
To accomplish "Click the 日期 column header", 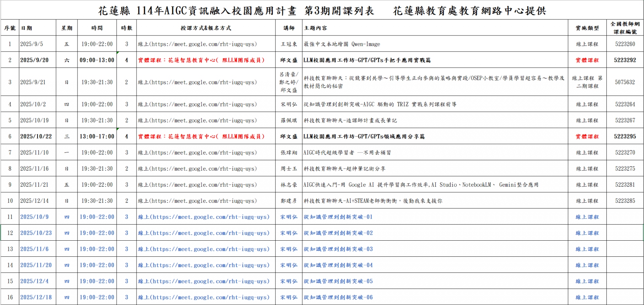I will click(26, 28).
